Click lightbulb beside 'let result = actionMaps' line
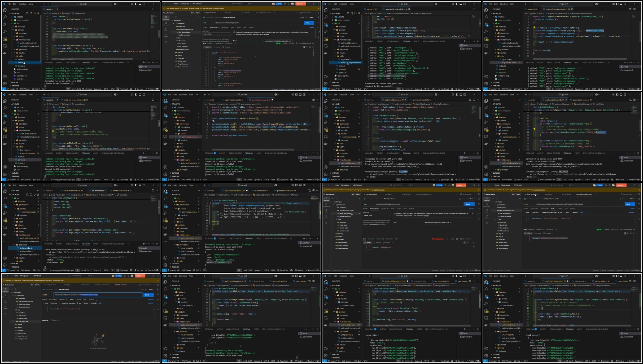This screenshot has height=364, width=643. tap(534, 28)
